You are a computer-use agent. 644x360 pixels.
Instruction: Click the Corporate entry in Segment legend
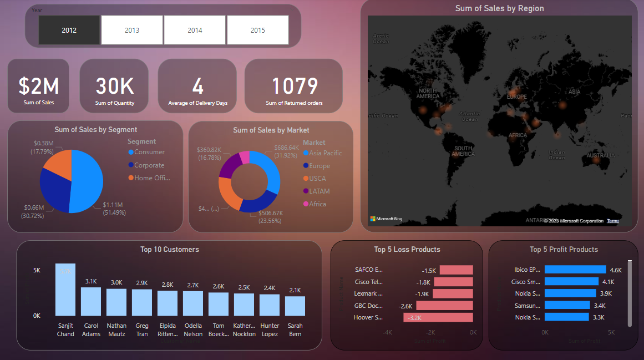tap(147, 165)
